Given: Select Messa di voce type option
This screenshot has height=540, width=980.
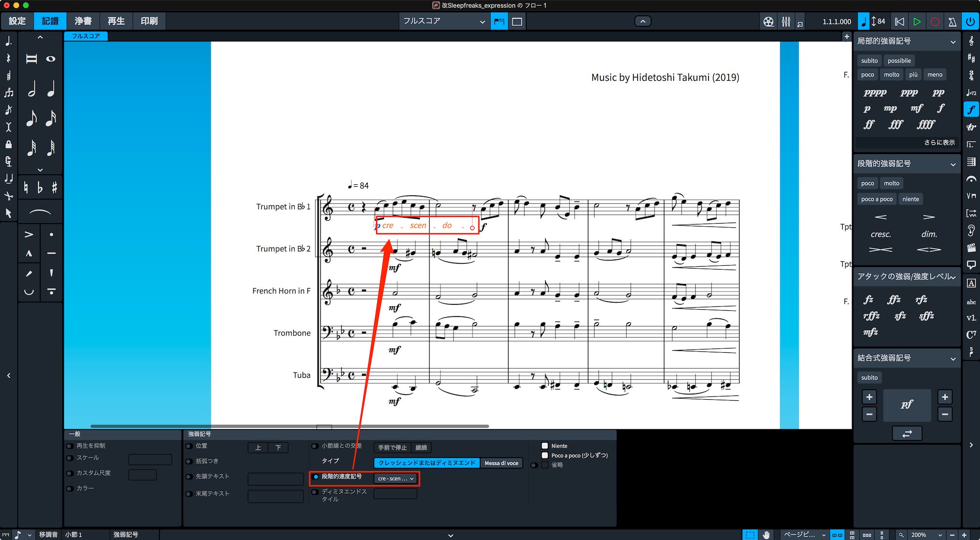Looking at the screenshot, I should point(501,463).
